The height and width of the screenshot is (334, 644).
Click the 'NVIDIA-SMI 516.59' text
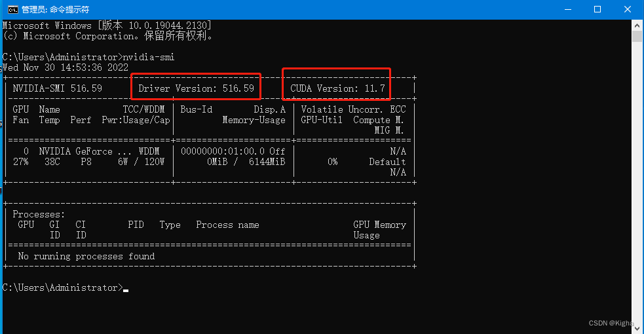click(x=58, y=88)
